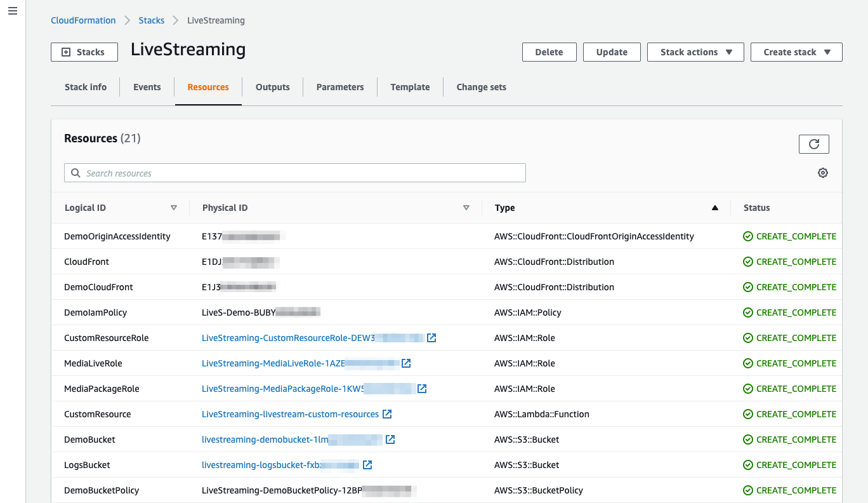Switch to the Events tab
The width and height of the screenshot is (868, 503).
click(x=147, y=87)
